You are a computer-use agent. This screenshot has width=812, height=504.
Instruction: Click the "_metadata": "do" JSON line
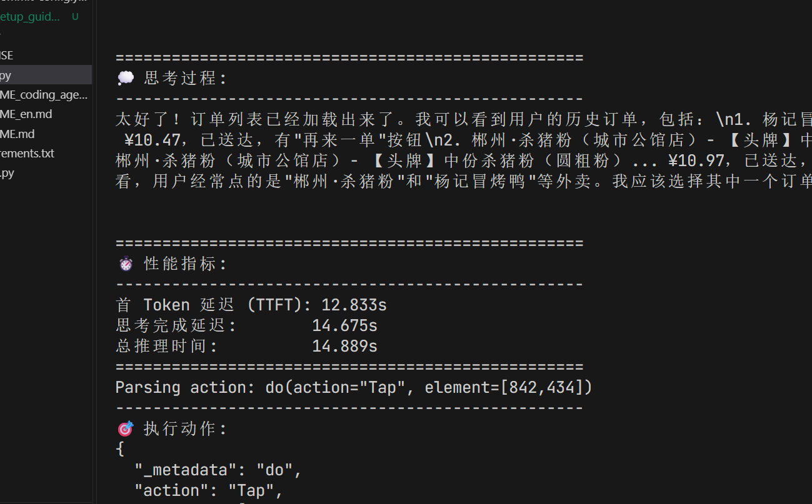(218, 470)
